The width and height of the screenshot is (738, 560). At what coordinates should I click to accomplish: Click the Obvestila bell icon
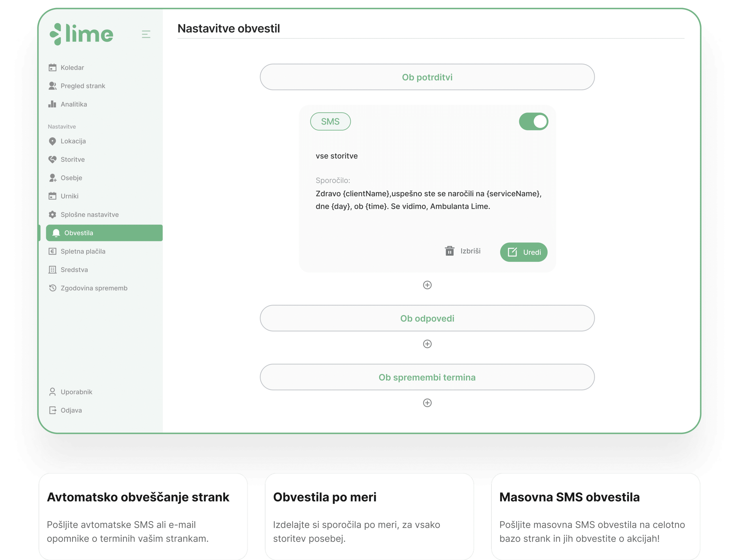(x=56, y=233)
